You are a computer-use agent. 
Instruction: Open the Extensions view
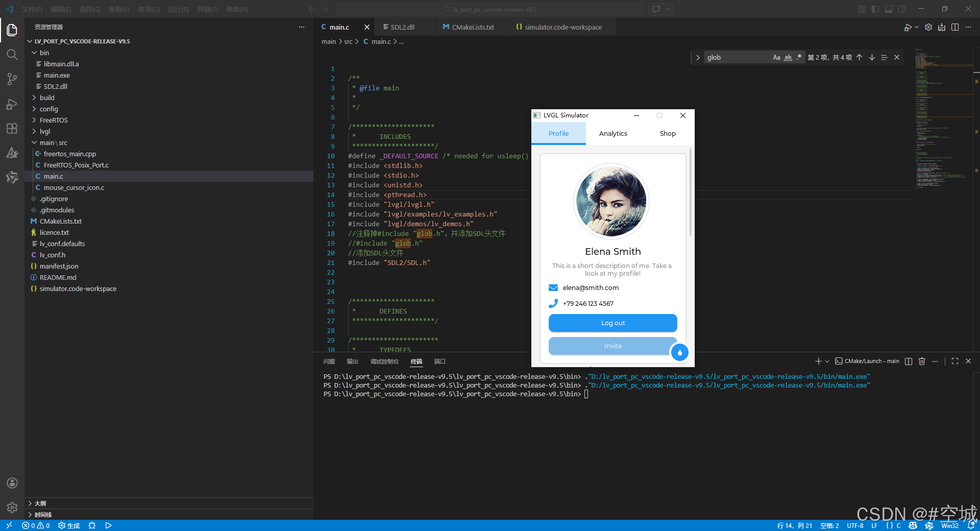(12, 129)
